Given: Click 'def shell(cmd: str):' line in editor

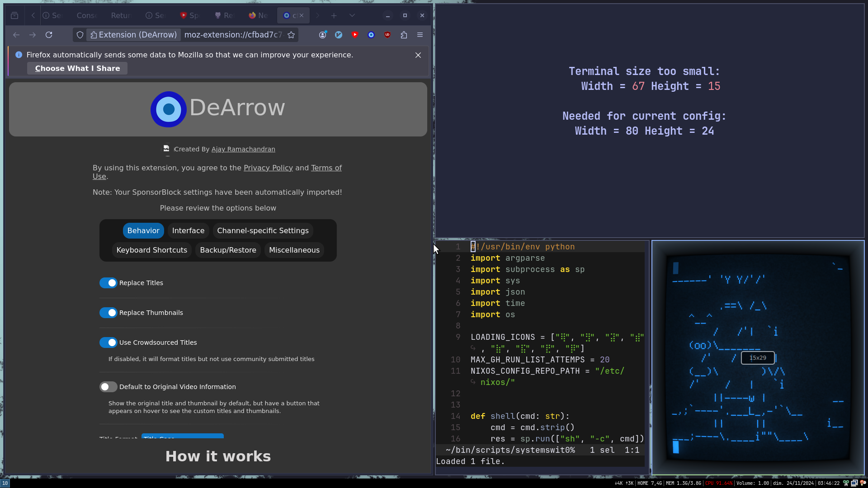Looking at the screenshot, I should 520,416.
